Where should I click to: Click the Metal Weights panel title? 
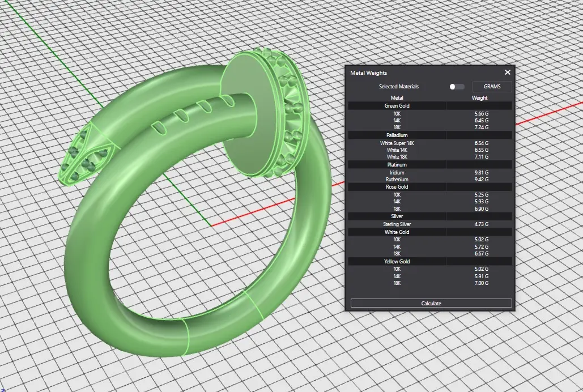pos(368,73)
